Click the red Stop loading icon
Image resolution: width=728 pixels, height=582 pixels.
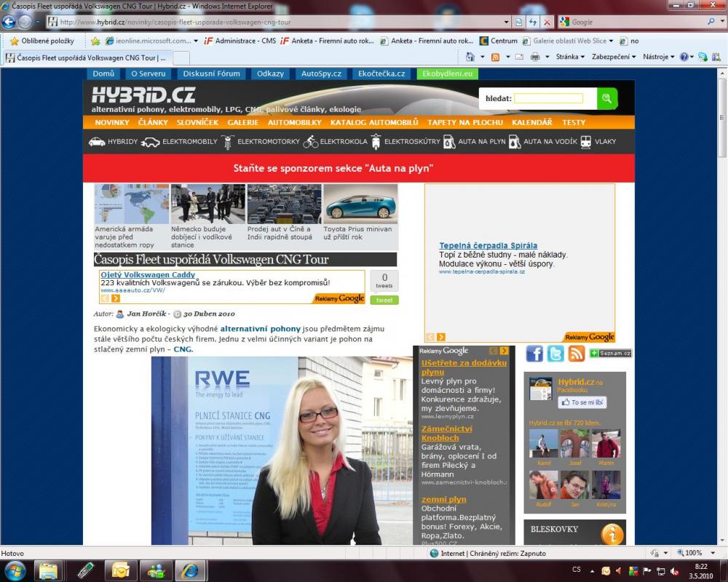[547, 22]
